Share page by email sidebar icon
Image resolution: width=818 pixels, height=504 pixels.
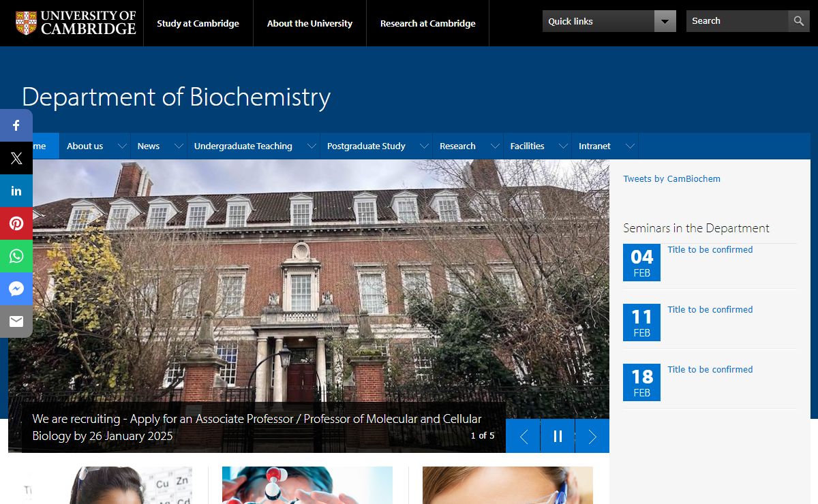click(16, 321)
